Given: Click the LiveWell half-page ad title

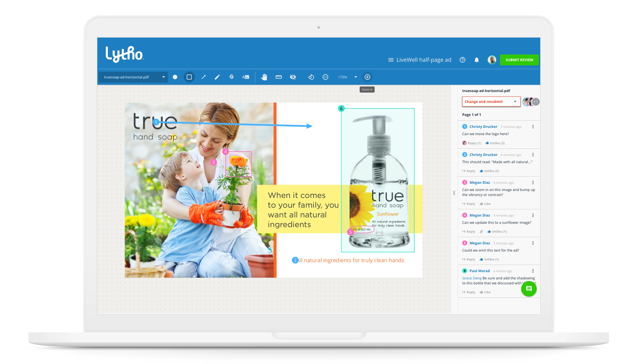Looking at the screenshot, I should [424, 60].
